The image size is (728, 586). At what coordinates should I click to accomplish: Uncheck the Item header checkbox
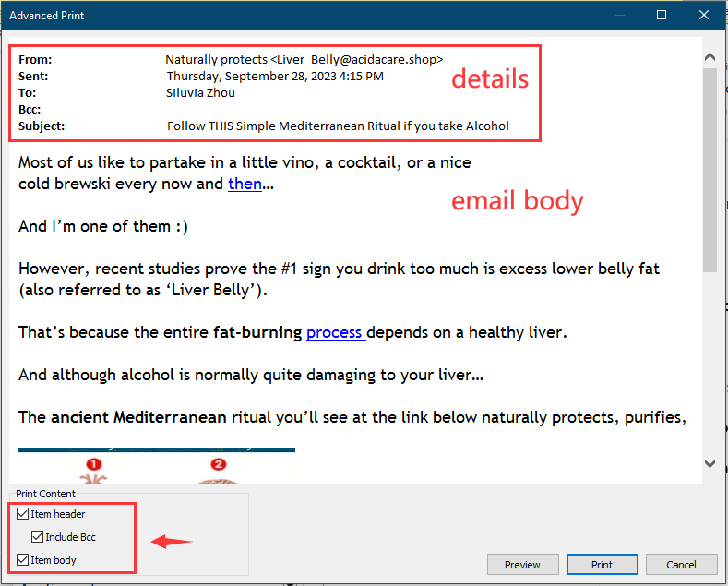click(x=23, y=514)
